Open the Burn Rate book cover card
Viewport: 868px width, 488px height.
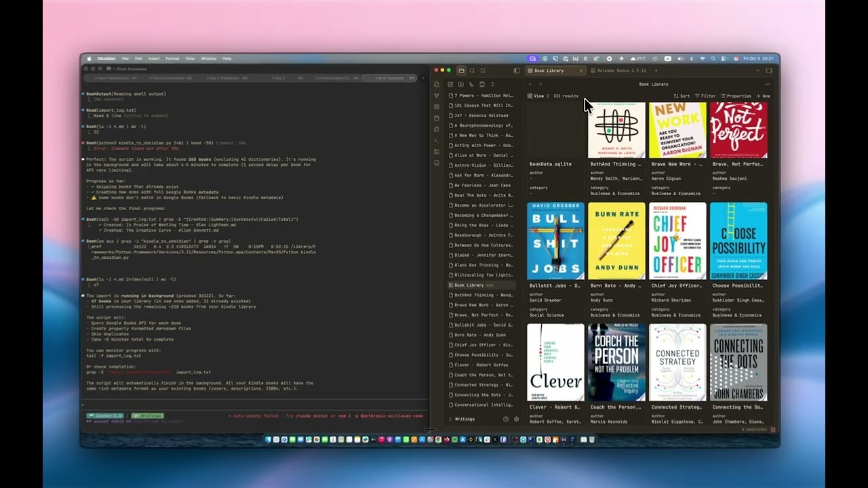point(616,241)
